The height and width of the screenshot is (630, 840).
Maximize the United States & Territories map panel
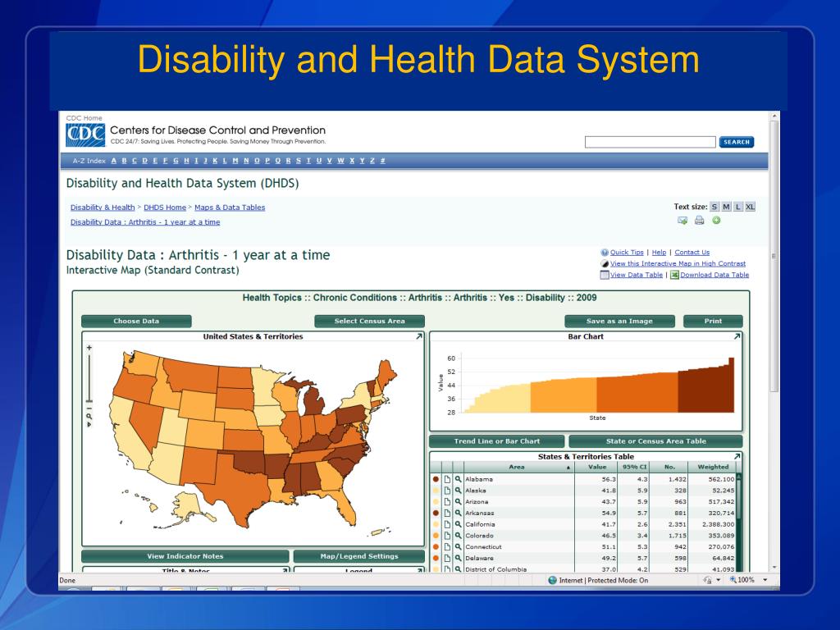tap(418, 336)
